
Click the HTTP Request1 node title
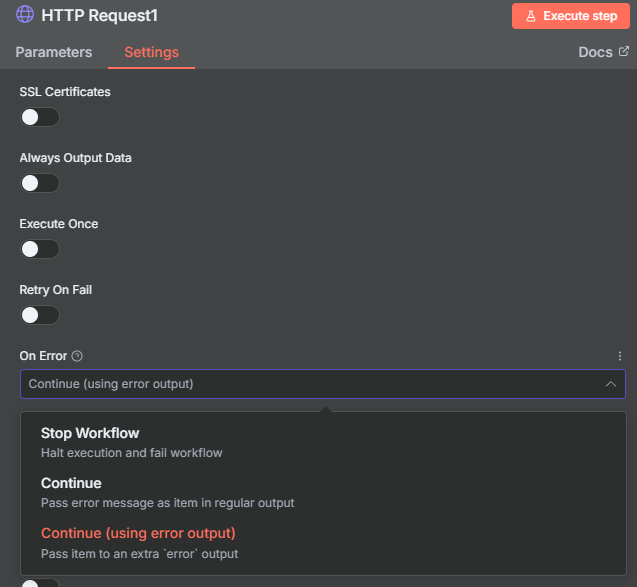coord(100,16)
